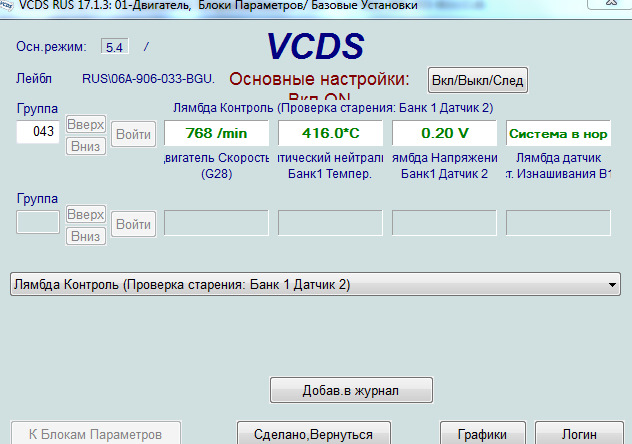Open the Графики button
Viewport: 632px width, 444px height.
(x=482, y=434)
